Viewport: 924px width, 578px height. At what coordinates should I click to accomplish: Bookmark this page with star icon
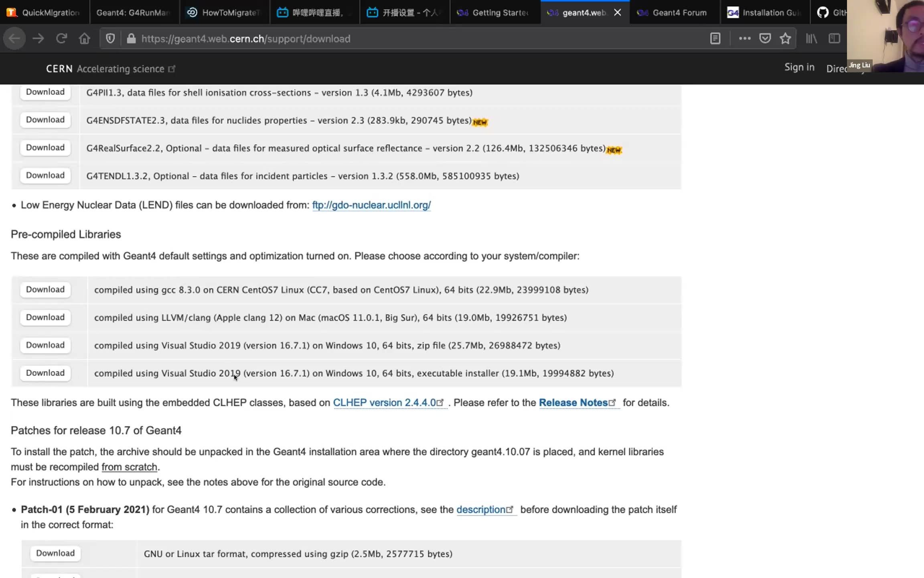pyautogui.click(x=785, y=39)
